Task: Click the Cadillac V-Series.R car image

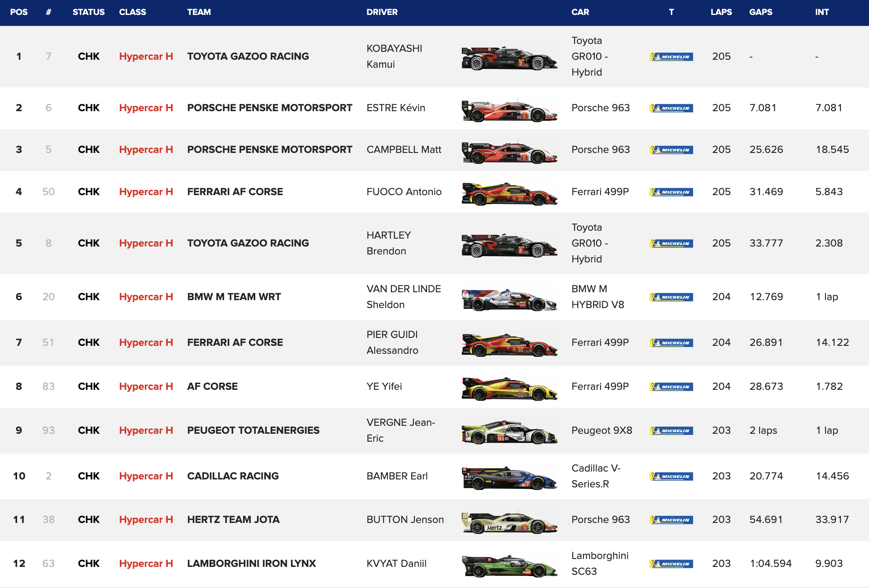Action: point(509,478)
